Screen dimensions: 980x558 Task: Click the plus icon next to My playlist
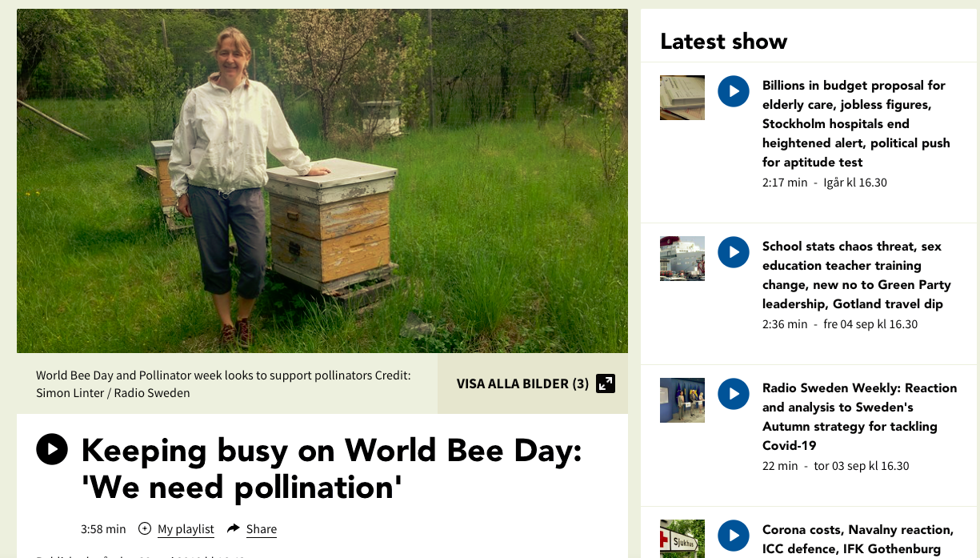145,528
